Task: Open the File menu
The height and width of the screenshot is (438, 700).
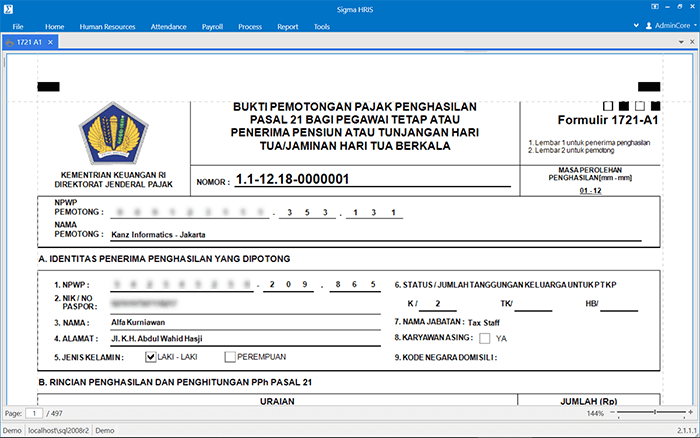Action: pos(18,27)
